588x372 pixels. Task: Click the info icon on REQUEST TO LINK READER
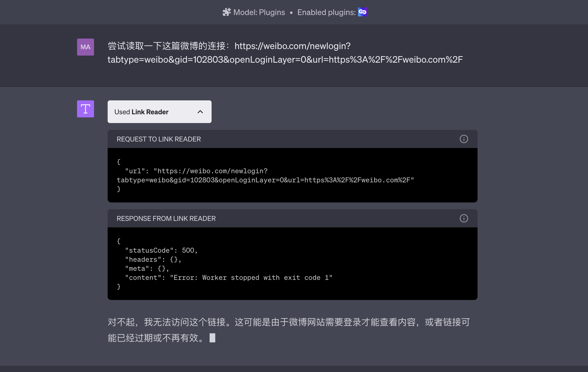[464, 139]
